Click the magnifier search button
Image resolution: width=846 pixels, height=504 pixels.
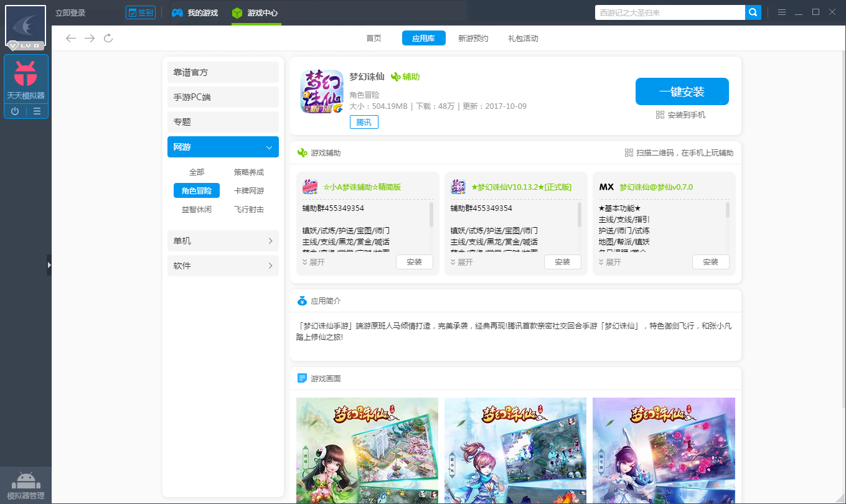click(x=753, y=12)
